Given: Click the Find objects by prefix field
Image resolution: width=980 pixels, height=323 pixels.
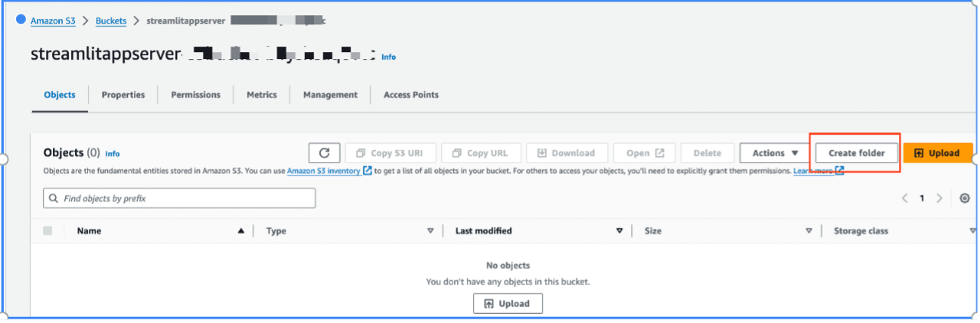Looking at the screenshot, I should [x=179, y=198].
